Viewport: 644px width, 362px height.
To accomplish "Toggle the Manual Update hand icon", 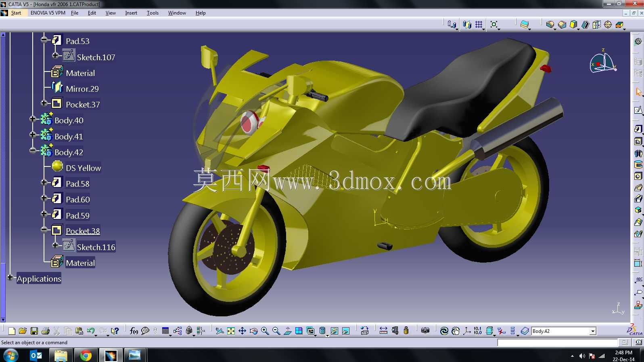I will 456,331.
